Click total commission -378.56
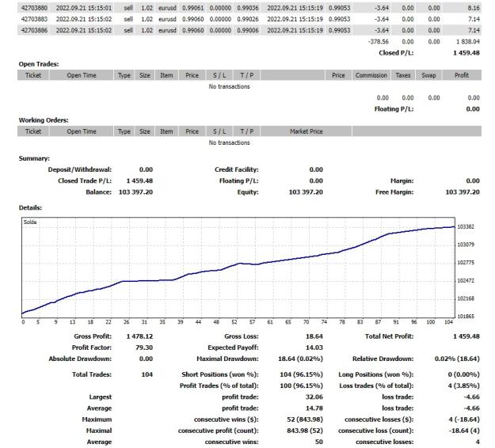 (x=379, y=42)
